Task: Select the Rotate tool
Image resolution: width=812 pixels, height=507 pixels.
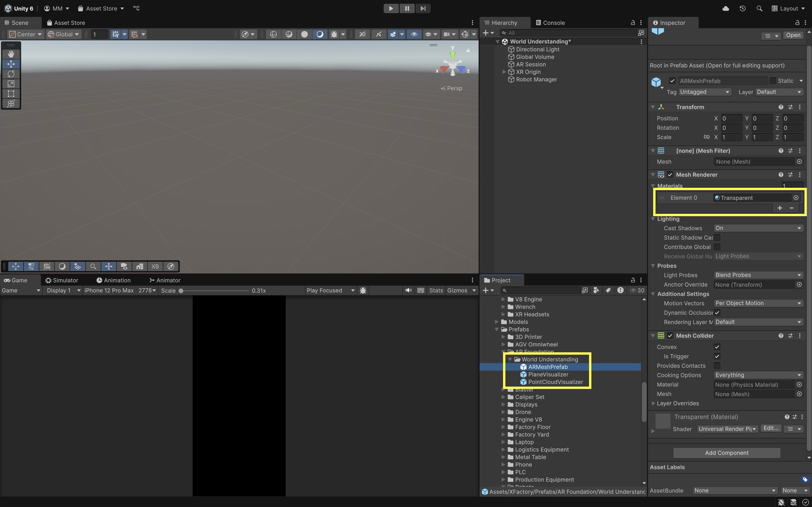Action: tap(11, 74)
